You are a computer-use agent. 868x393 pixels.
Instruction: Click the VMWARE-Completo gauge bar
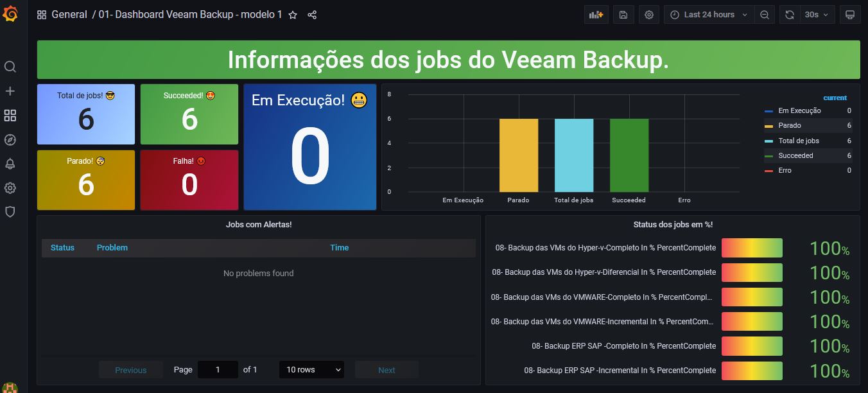tap(752, 297)
